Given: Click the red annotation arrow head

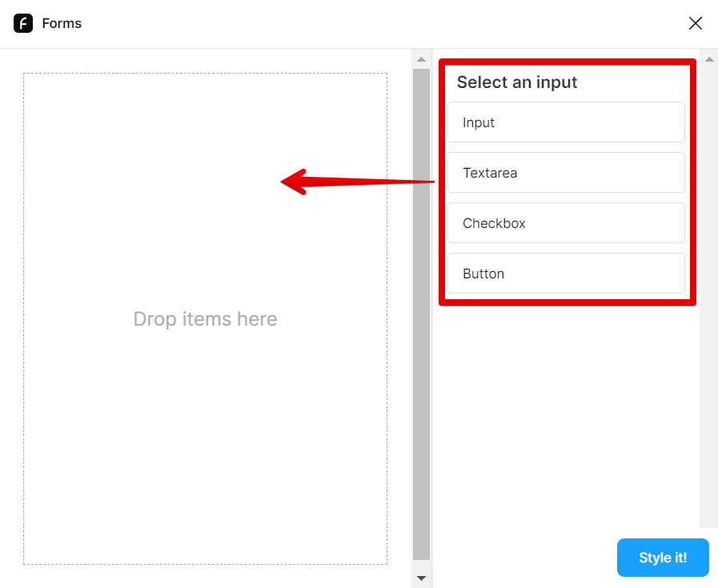Looking at the screenshot, I should point(293,182).
